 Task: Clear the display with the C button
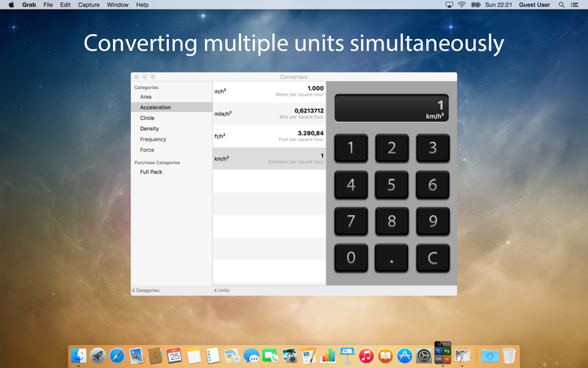[433, 258]
